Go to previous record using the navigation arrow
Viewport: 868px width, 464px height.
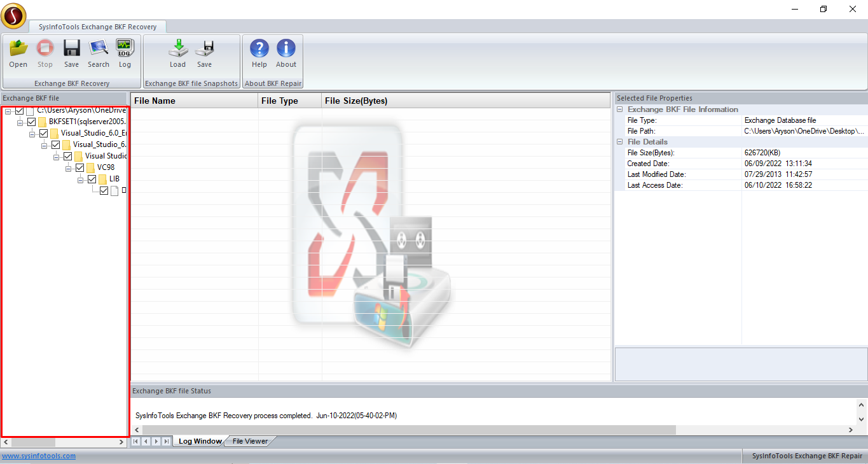146,441
